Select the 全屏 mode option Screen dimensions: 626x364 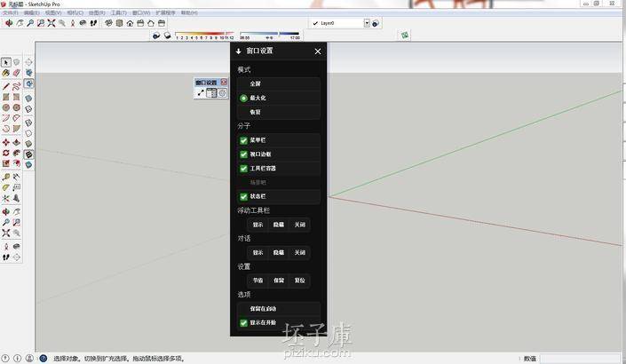(x=279, y=83)
